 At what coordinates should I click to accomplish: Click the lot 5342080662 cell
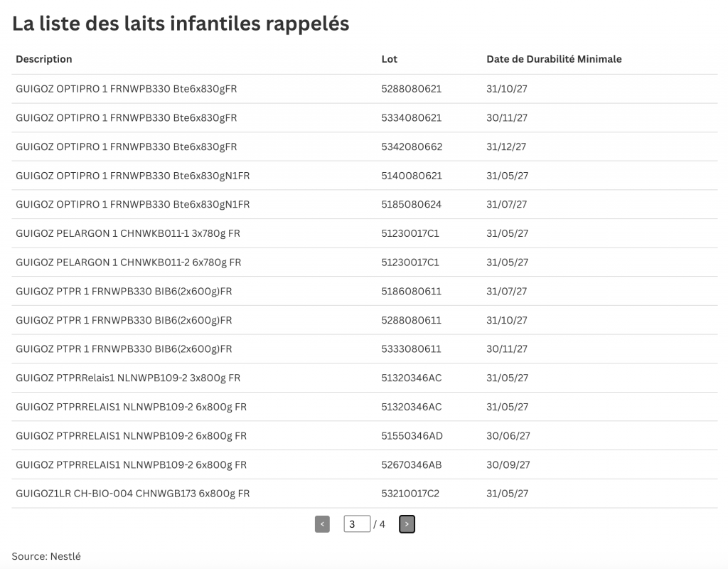pos(412,147)
